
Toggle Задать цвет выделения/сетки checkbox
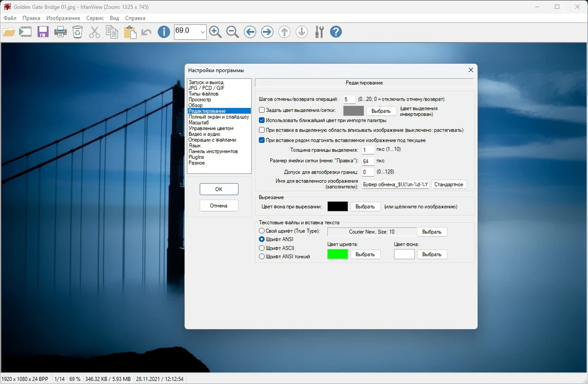(x=262, y=110)
